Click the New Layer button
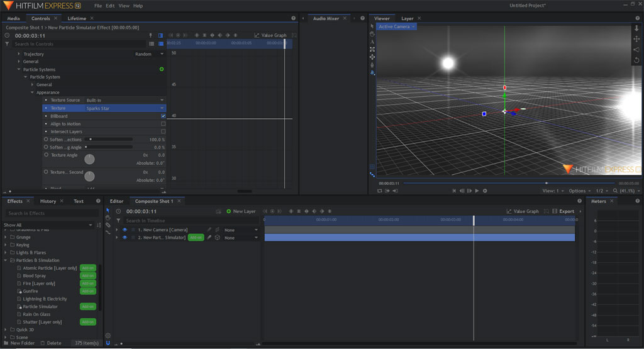Viewport: 644px width, 349px height. pyautogui.click(x=241, y=211)
